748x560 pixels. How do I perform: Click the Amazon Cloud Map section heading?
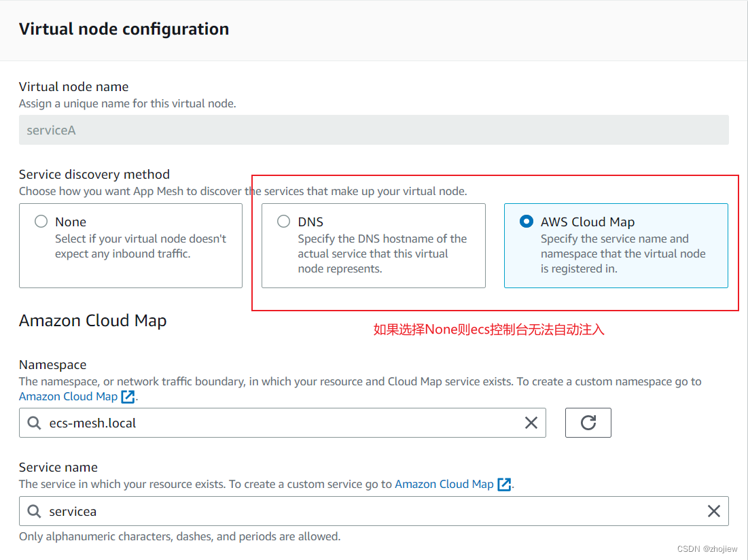[x=92, y=321]
